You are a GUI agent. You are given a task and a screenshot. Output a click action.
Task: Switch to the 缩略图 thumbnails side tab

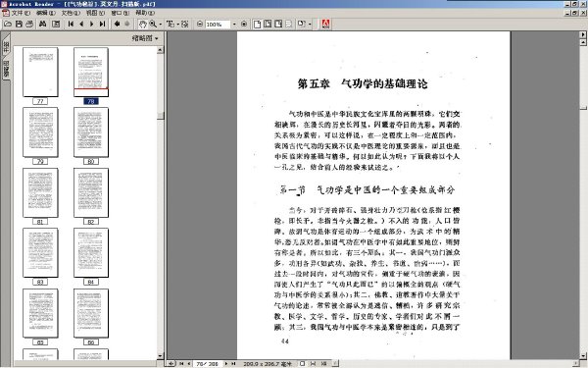pos(6,68)
